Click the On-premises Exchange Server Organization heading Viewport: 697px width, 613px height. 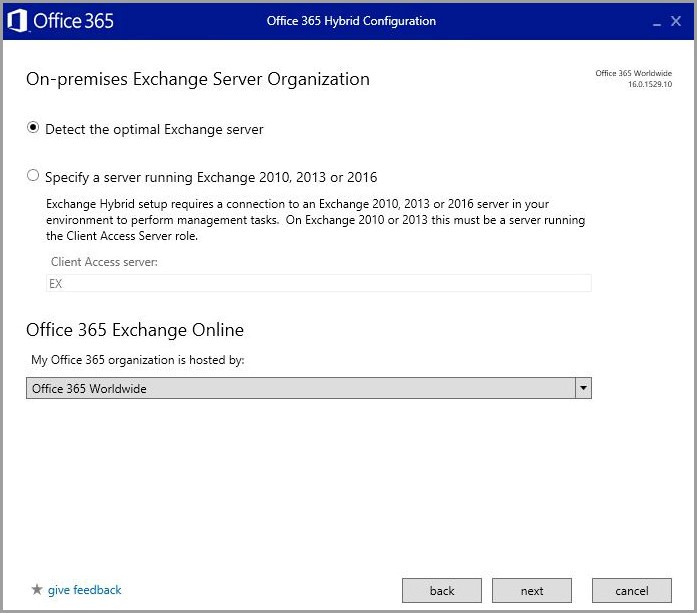point(198,79)
